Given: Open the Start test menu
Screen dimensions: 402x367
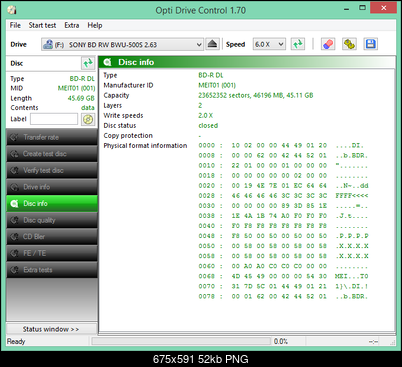Looking at the screenshot, I should [x=42, y=25].
